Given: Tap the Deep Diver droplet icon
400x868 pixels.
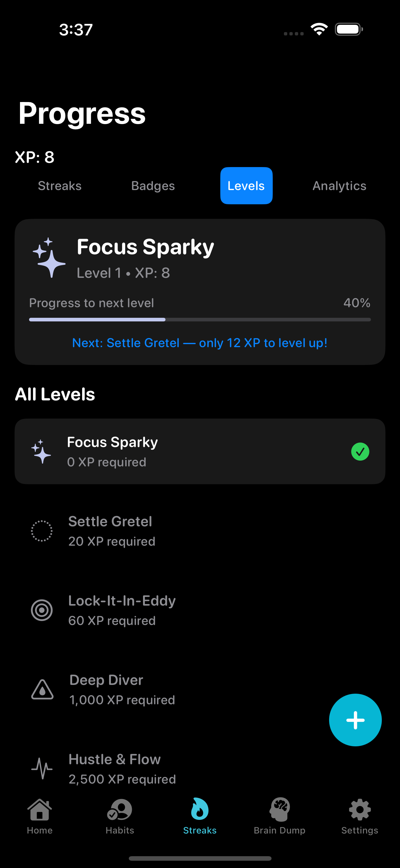Looking at the screenshot, I should [42, 689].
